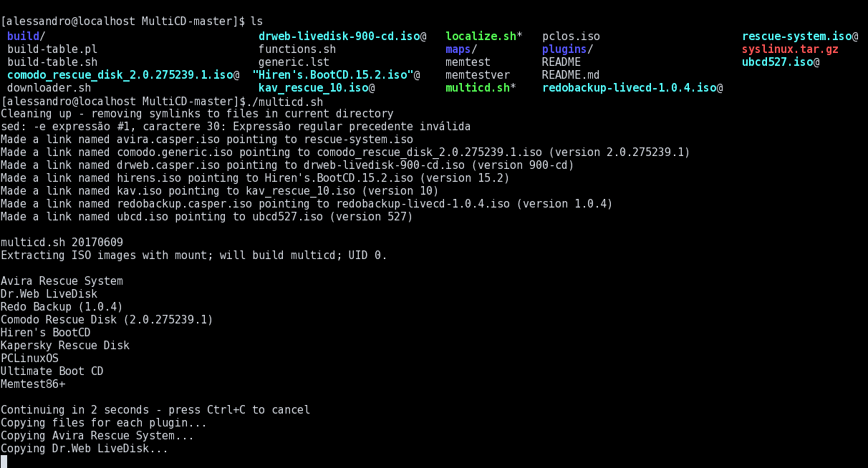Viewport: 868px width, 468px height.
Task: Select drweb-livedisk-900-cd.iso in the listing
Action: [x=339, y=36]
